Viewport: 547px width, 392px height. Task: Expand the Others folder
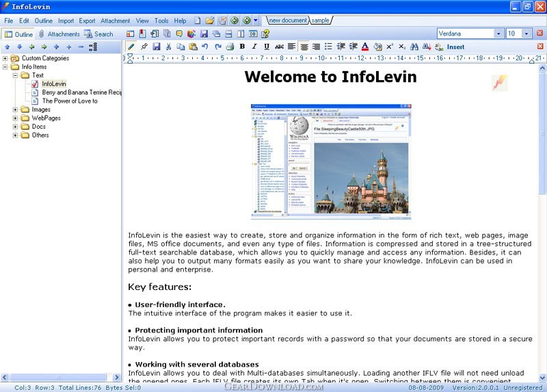point(15,135)
